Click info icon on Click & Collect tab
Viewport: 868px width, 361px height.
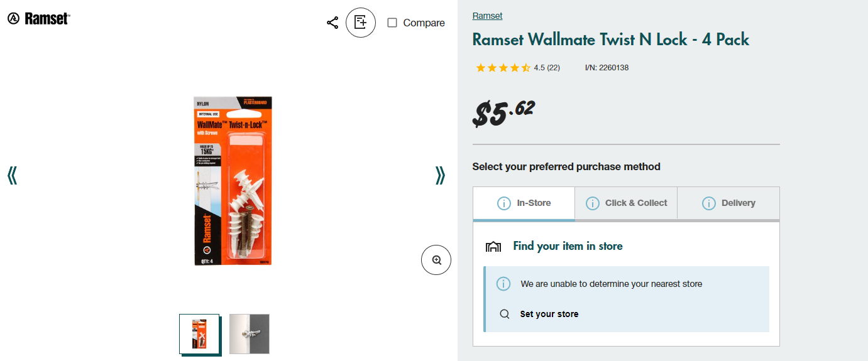[592, 203]
